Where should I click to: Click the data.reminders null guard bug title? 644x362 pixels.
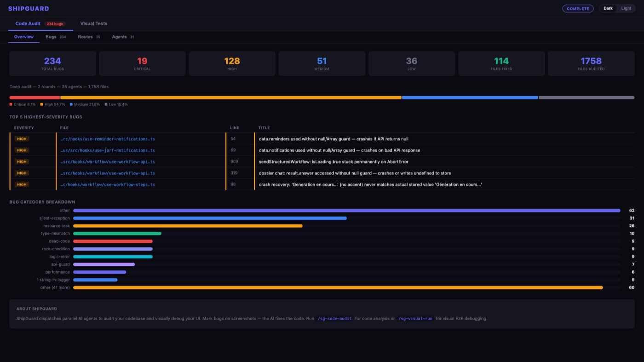333,139
